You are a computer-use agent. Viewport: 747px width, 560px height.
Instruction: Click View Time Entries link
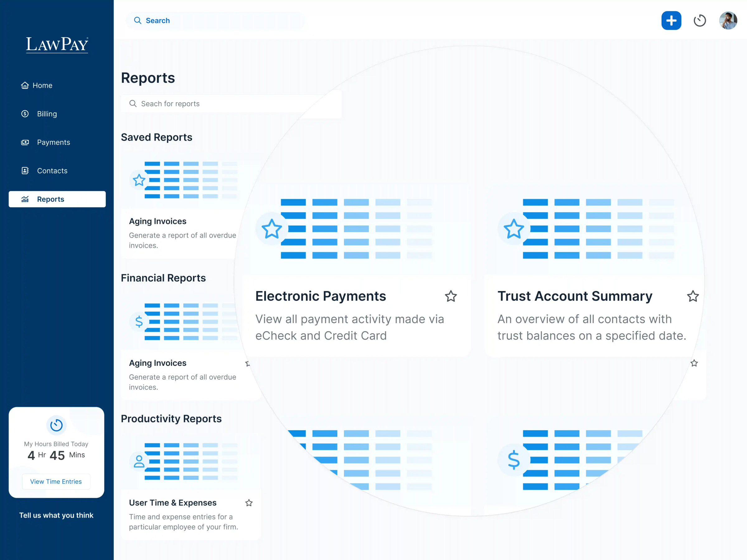56,481
